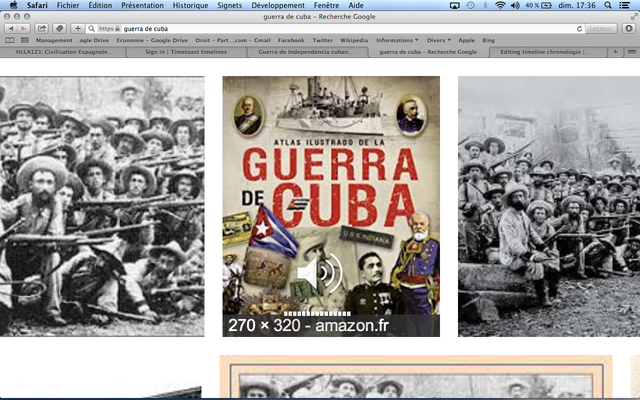Open the Fichier menu

[x=68, y=5]
